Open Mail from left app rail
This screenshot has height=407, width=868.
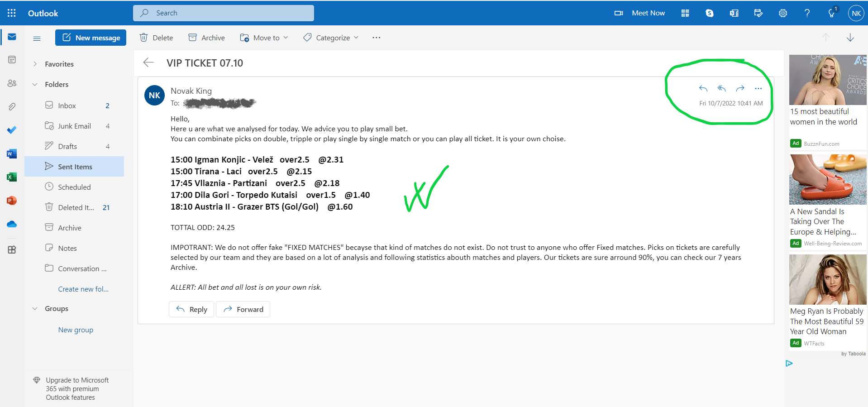tap(12, 37)
